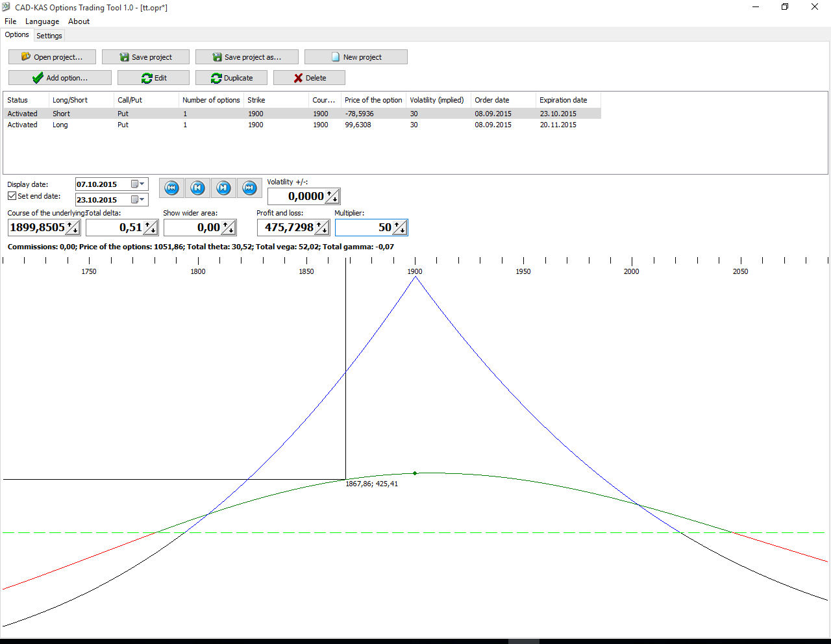The image size is (831, 644).
Task: Click the Multiplier spinner arrows
Action: [399, 227]
